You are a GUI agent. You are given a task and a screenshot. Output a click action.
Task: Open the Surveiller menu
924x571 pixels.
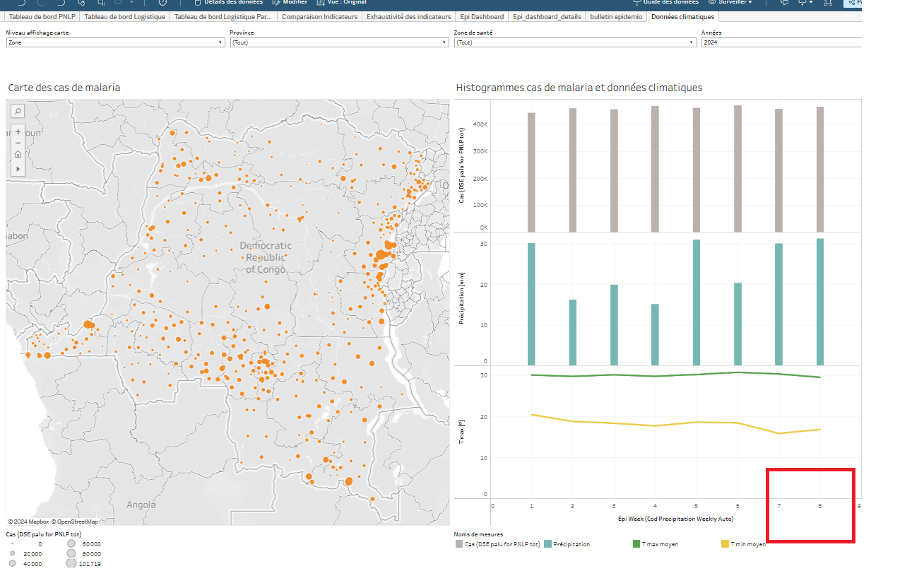pyautogui.click(x=730, y=3)
